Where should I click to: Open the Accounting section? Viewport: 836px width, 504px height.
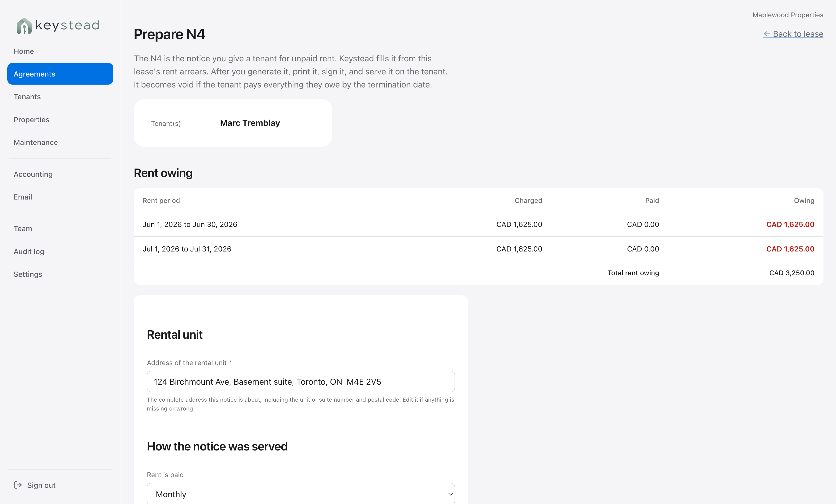coord(60,174)
